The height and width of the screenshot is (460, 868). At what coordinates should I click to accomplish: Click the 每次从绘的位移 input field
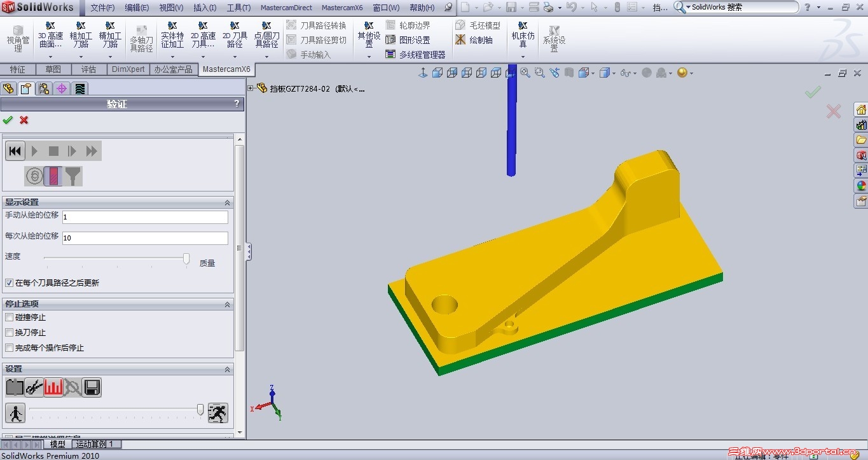pyautogui.click(x=145, y=238)
